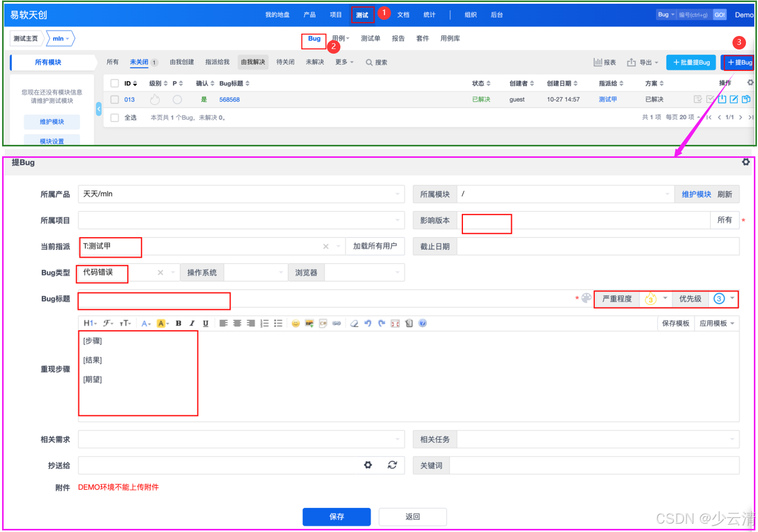Open the font family dropdown in editor
The height and width of the screenshot is (532, 758).
(x=108, y=324)
